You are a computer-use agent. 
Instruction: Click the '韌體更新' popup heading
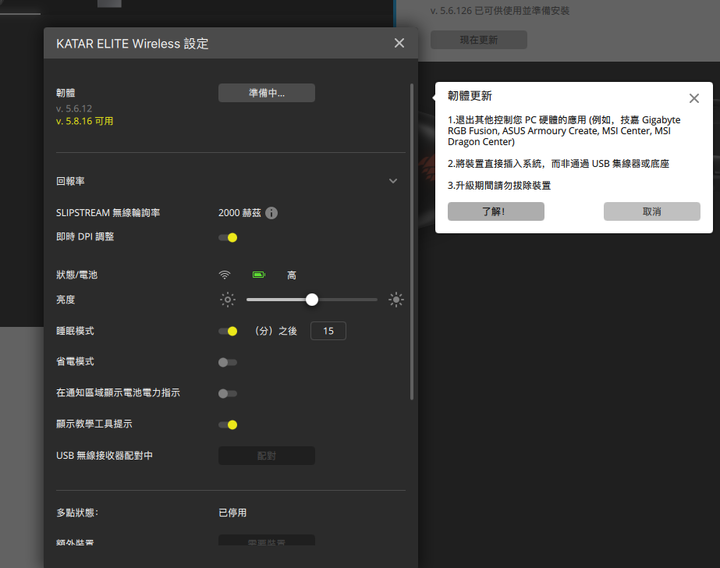[x=470, y=96]
